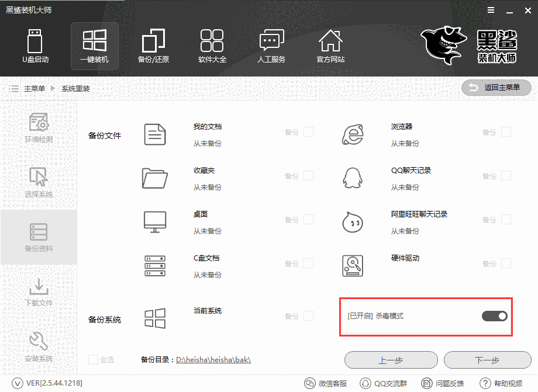Open the backup directory D:\heisha\heisha\bak\ link

(213, 360)
